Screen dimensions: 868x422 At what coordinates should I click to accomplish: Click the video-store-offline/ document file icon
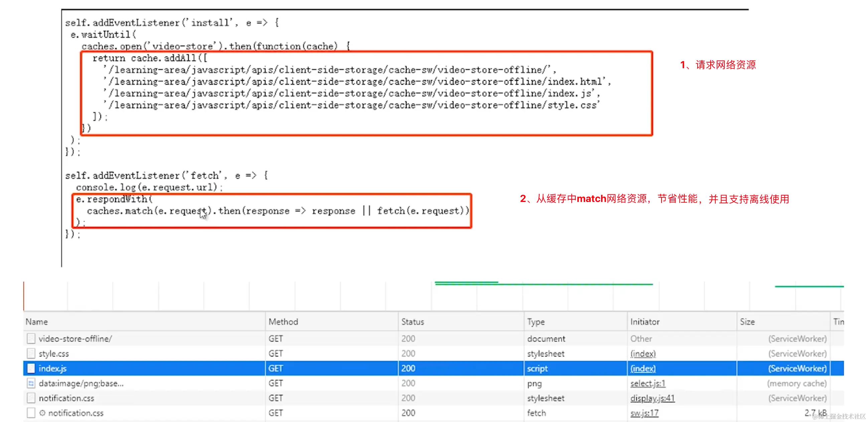pyautogui.click(x=31, y=338)
